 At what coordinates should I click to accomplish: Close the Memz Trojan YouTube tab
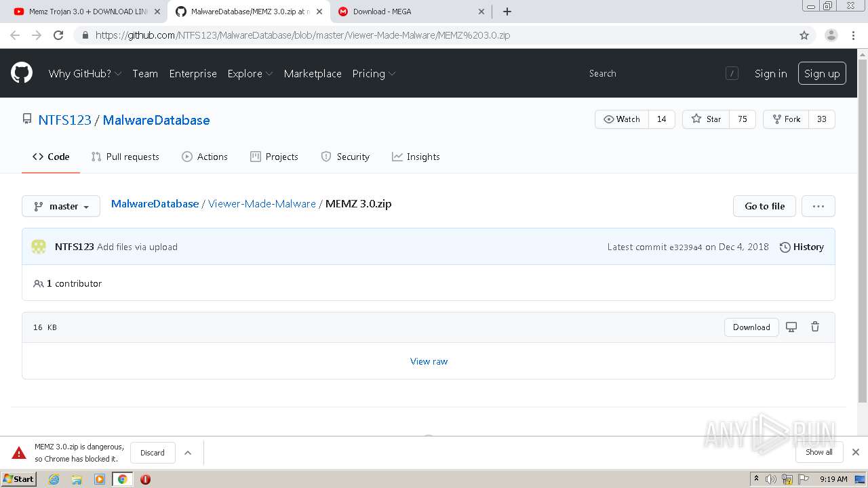[x=157, y=12]
